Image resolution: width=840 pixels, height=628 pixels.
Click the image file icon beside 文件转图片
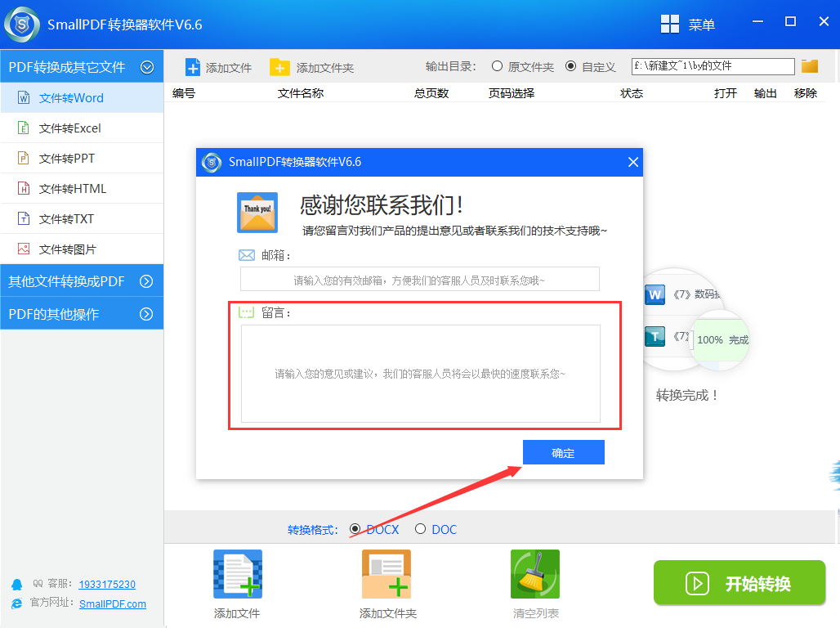pyautogui.click(x=24, y=249)
